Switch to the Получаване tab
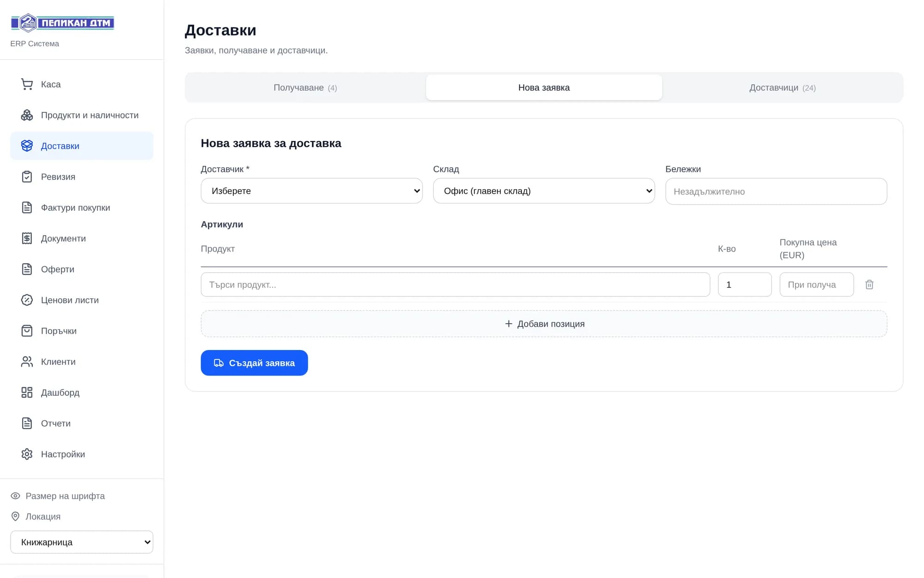This screenshot has width=924, height=578. tap(305, 88)
